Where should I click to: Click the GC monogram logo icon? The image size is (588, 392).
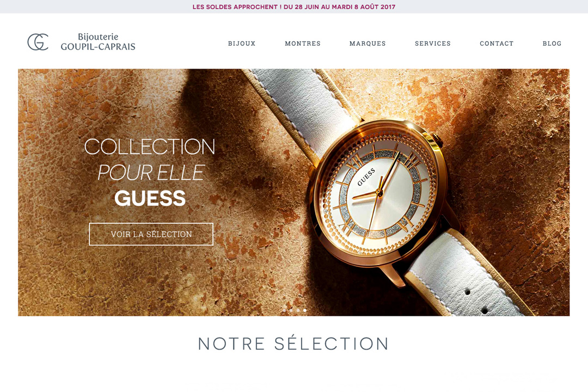point(38,41)
